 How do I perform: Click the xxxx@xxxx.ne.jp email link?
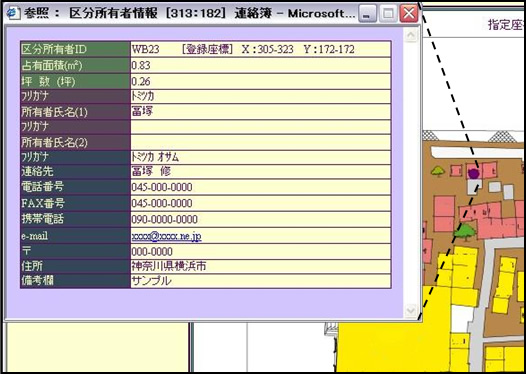click(166, 236)
